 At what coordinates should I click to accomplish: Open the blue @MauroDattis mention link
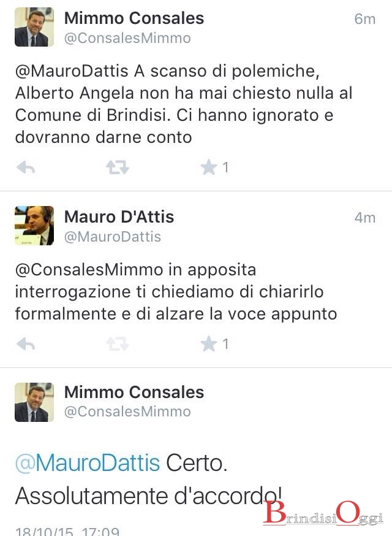[88, 463]
